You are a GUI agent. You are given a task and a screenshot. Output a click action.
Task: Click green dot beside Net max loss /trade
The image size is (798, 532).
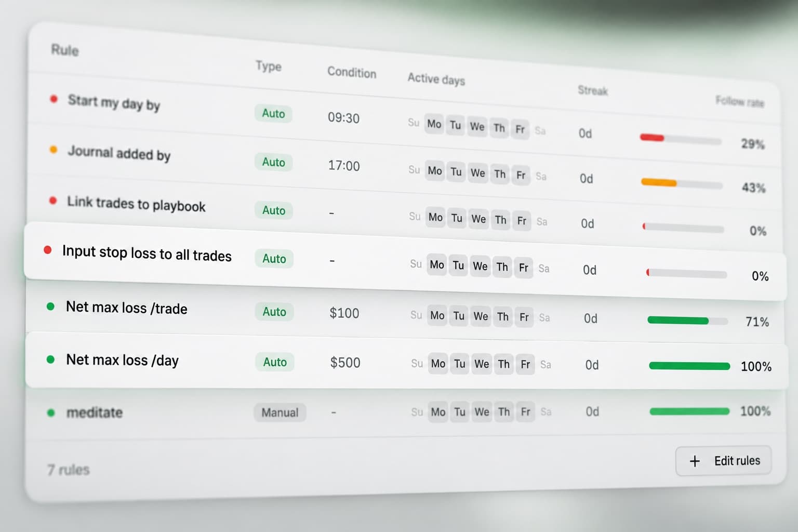pos(50,307)
